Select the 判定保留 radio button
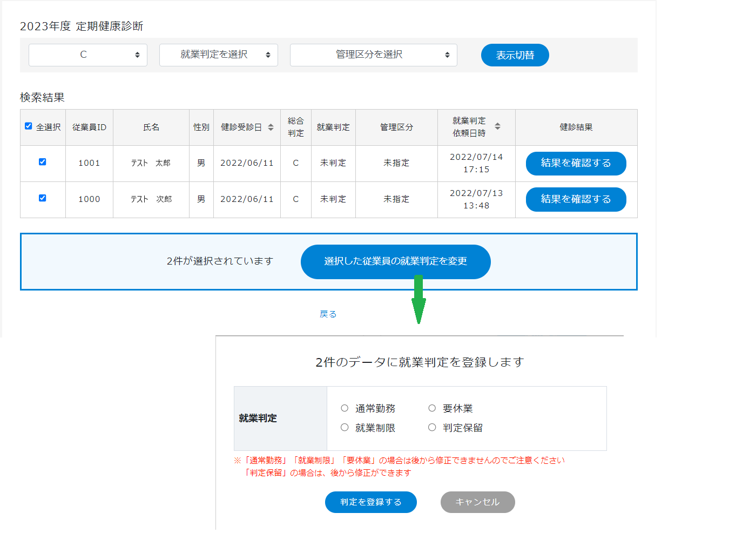 (x=432, y=427)
